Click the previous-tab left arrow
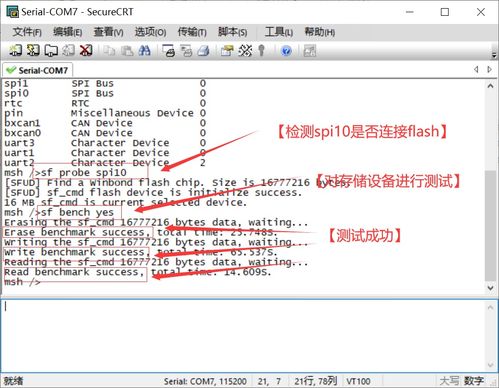The width and height of the screenshot is (499, 388). [x=476, y=69]
